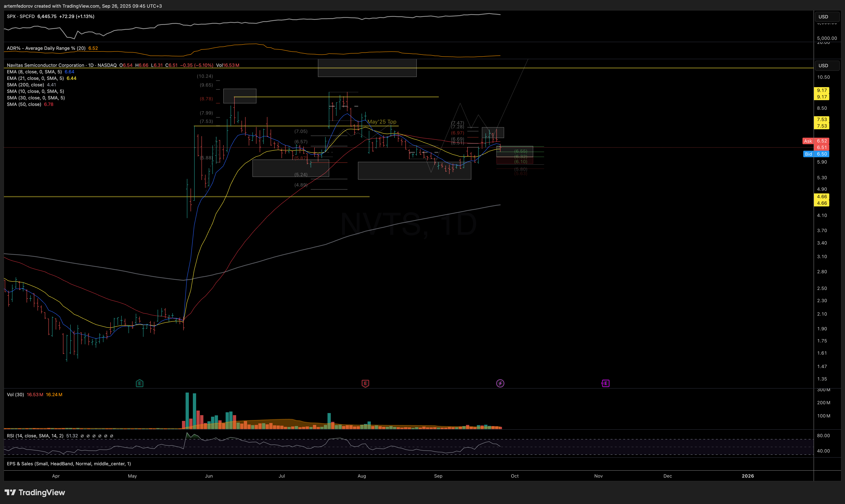Click the (4.89) price level annotation
The image size is (845, 504).
click(301, 185)
